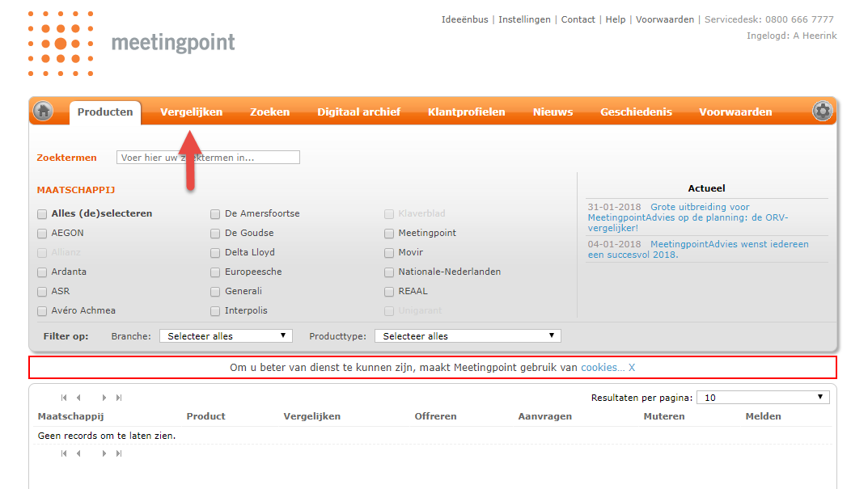The height and width of the screenshot is (489, 868).
Task: Go to first page in bottom pager
Action: 64,453
